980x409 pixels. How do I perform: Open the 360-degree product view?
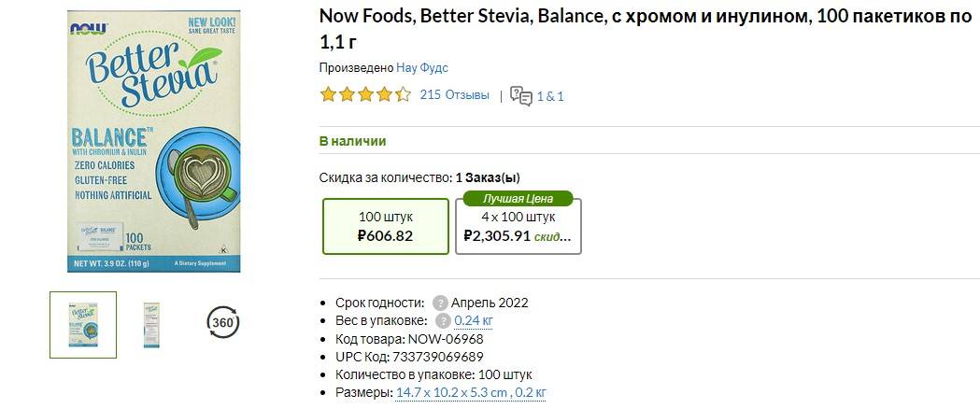point(222,323)
